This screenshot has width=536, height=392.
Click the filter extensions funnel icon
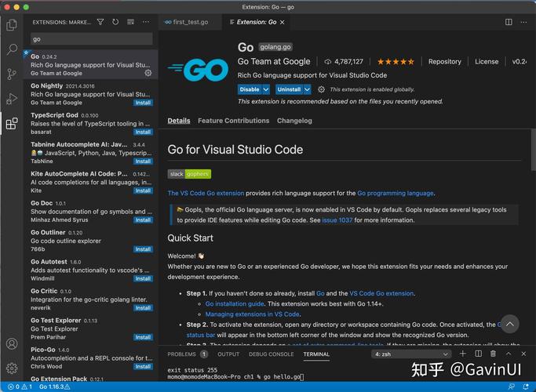100,22
